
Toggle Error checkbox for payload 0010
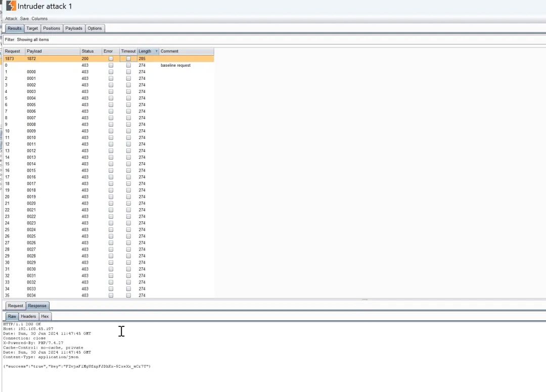(x=111, y=138)
